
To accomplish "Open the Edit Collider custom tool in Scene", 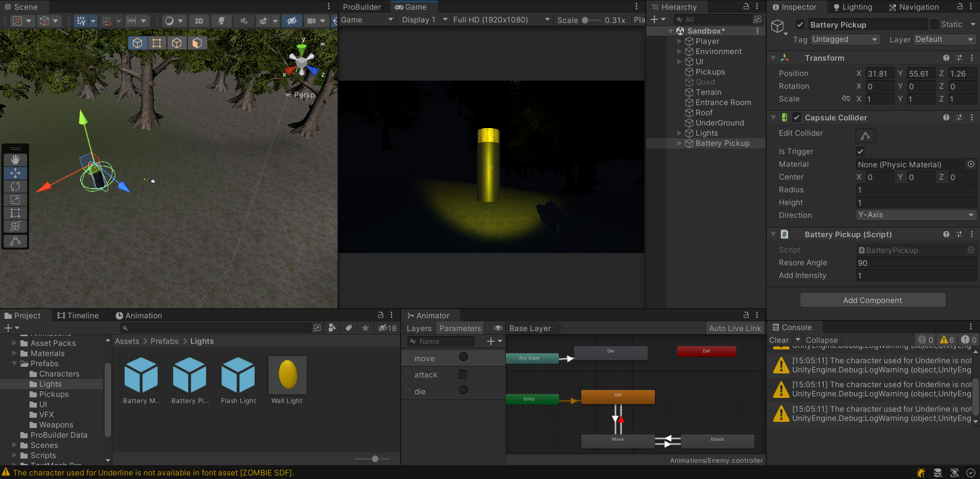I will 15,241.
